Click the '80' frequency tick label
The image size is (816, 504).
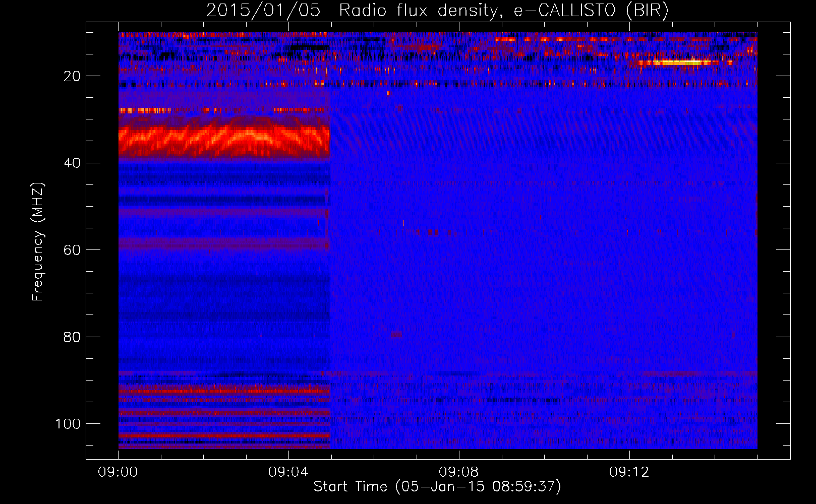[x=73, y=337]
